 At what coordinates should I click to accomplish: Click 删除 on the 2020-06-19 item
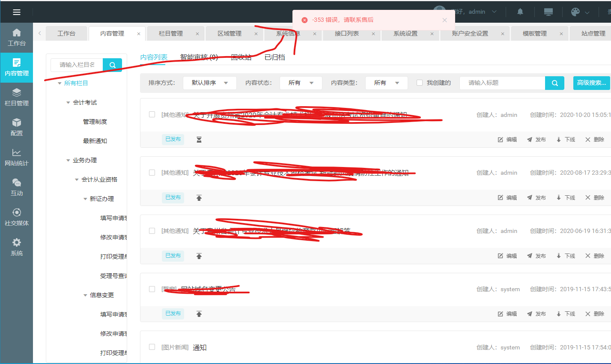[595, 256]
